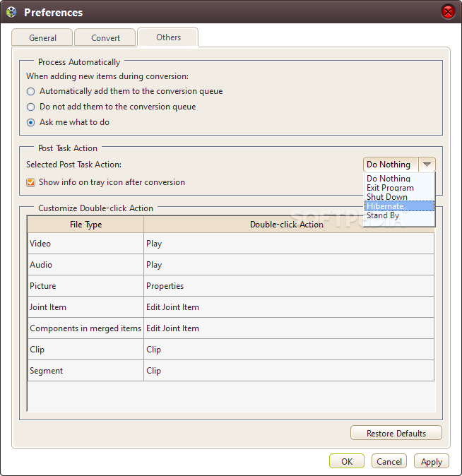Screen dimensions: 462x476
Task: Click Clip action in the Segment row
Action: [289, 371]
